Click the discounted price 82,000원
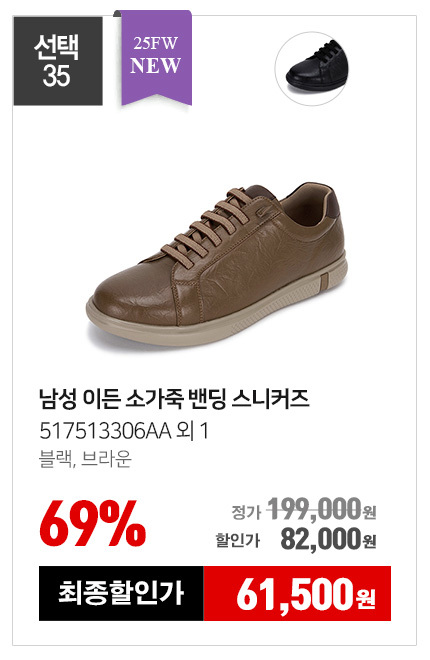This screenshot has width=430, height=660. coord(328,539)
